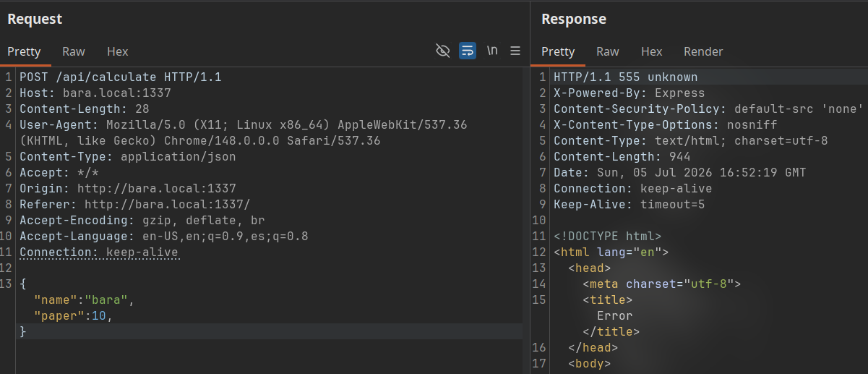Click the <meta charset="utf-8"> line
This screenshot has width=868, height=374.
pyautogui.click(x=662, y=284)
